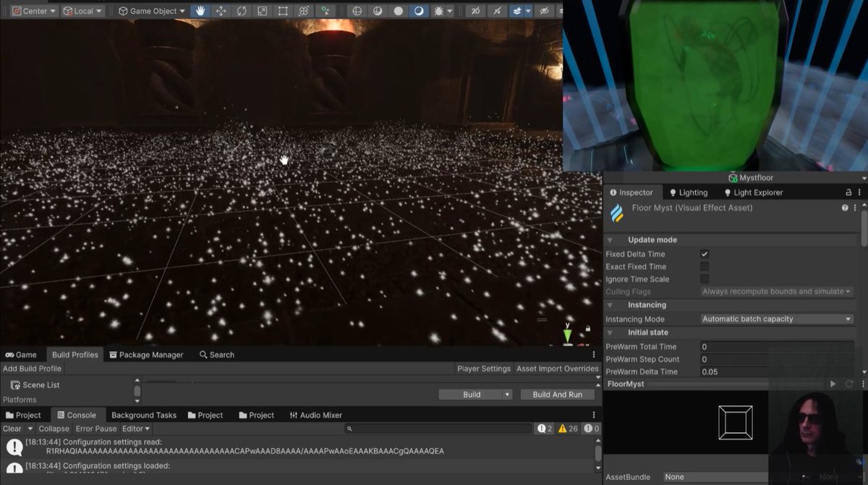The width and height of the screenshot is (868, 485).
Task: Open the effects options dropdown arrow
Action: coord(529,11)
